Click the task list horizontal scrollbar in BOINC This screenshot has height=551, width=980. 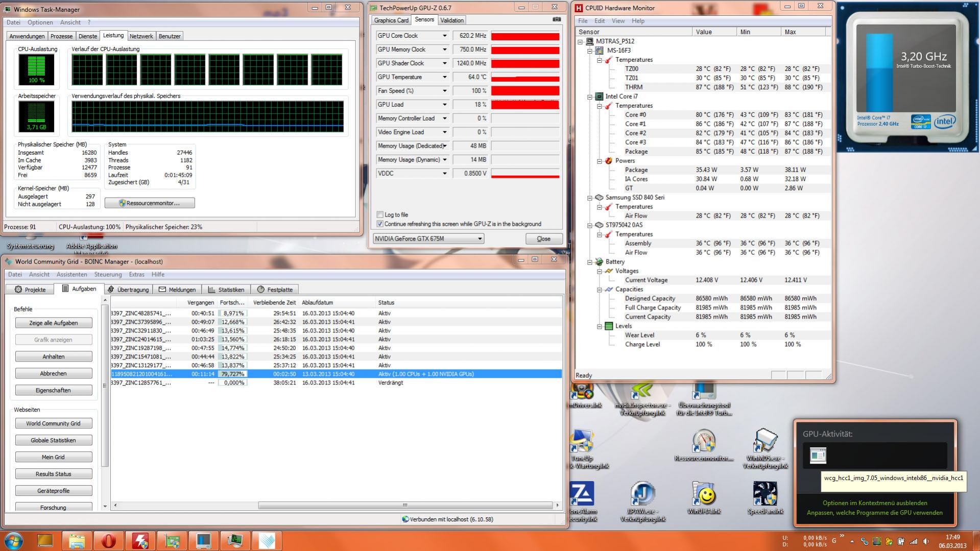click(x=405, y=505)
